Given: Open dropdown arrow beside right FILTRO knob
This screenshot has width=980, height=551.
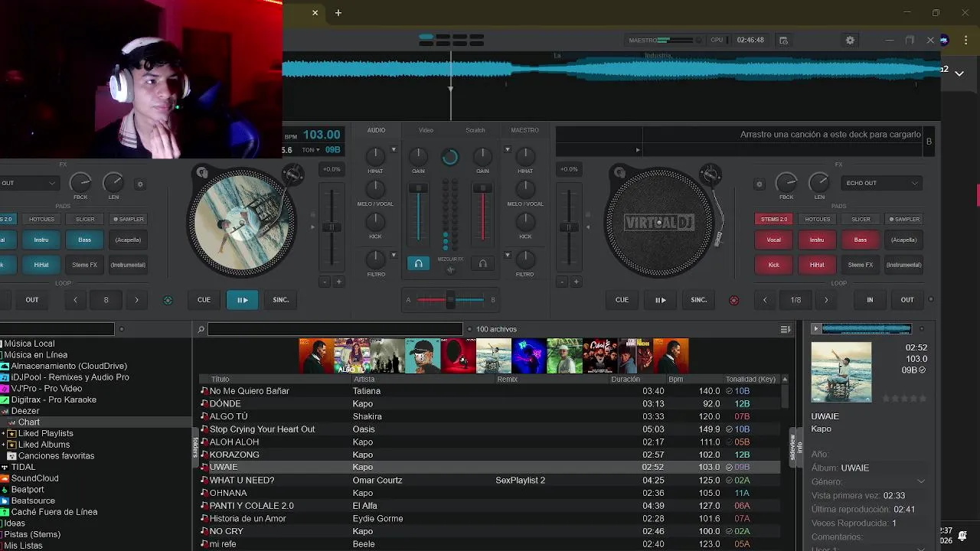Looking at the screenshot, I should (x=507, y=255).
